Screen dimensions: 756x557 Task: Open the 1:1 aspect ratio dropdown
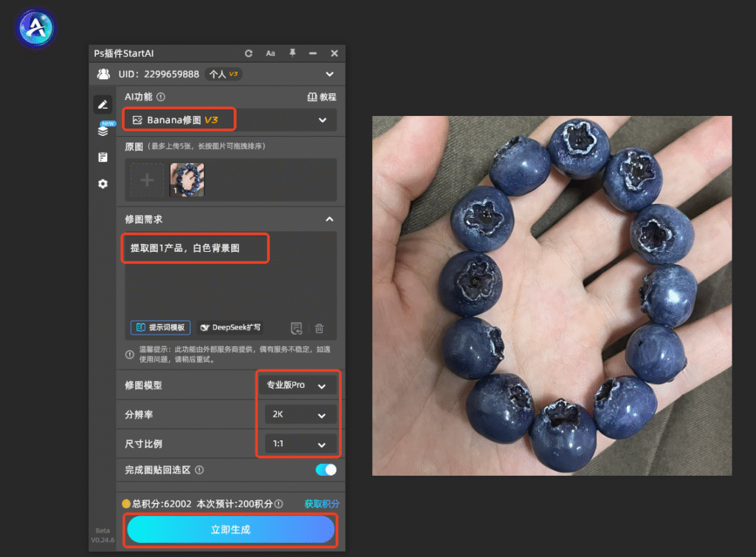(300, 444)
